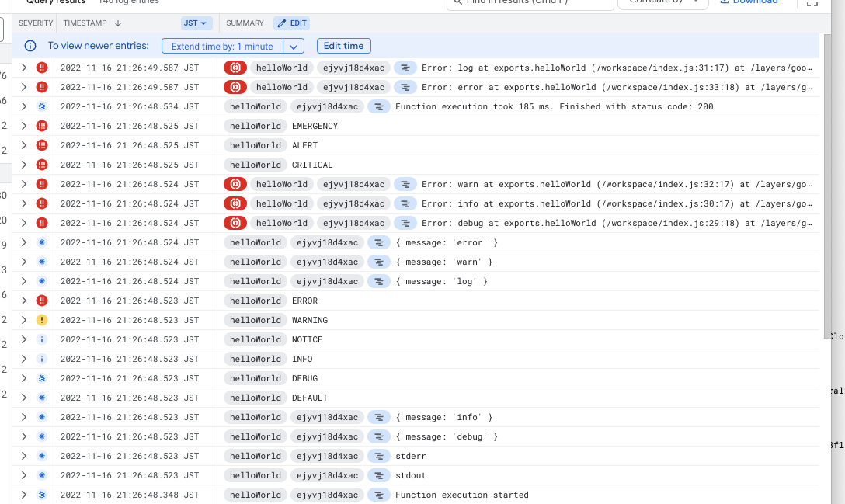The image size is (845, 504).
Task: Expand the 'Function execution started' log entry
Action: coord(24,495)
